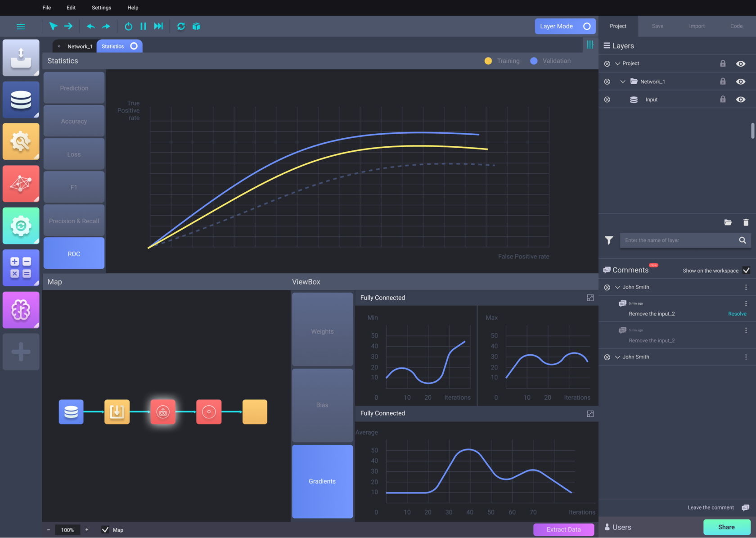
Task: Toggle the Layer Mode switch
Action: point(586,27)
